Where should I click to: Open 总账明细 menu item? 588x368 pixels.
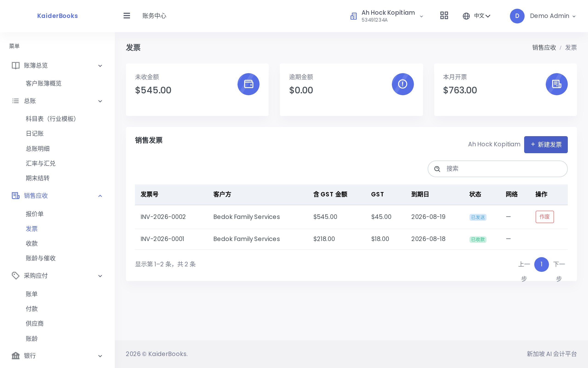(38, 149)
